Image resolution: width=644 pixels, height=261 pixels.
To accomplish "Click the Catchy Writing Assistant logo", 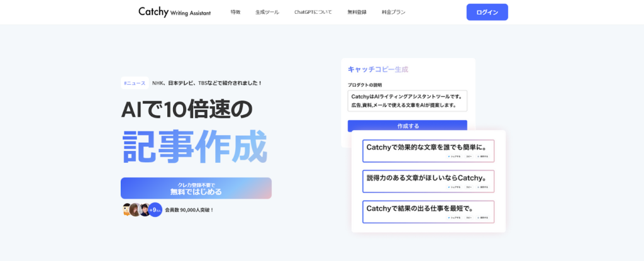I will pyautogui.click(x=175, y=12).
